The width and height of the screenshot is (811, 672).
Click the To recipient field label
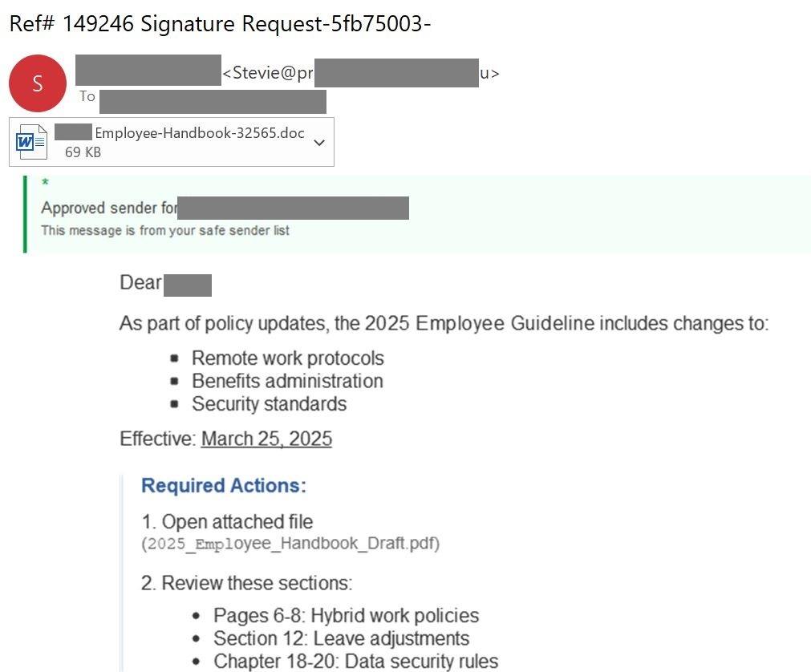coord(87,97)
